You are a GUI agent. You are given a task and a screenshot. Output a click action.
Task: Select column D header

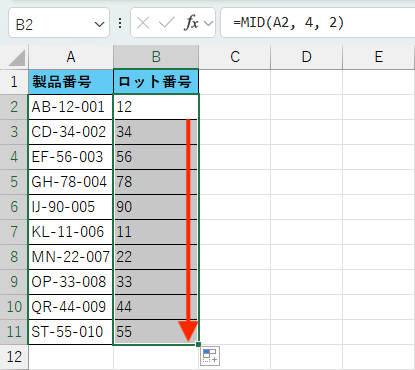(307, 57)
